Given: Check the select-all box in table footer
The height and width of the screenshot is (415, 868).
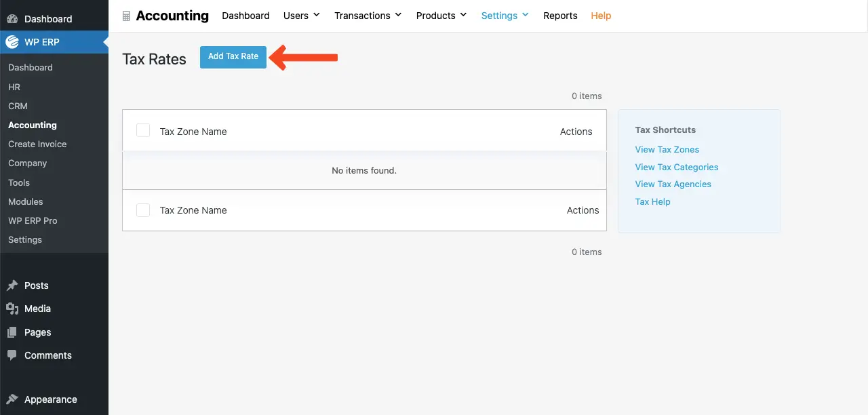Looking at the screenshot, I should coord(143,210).
